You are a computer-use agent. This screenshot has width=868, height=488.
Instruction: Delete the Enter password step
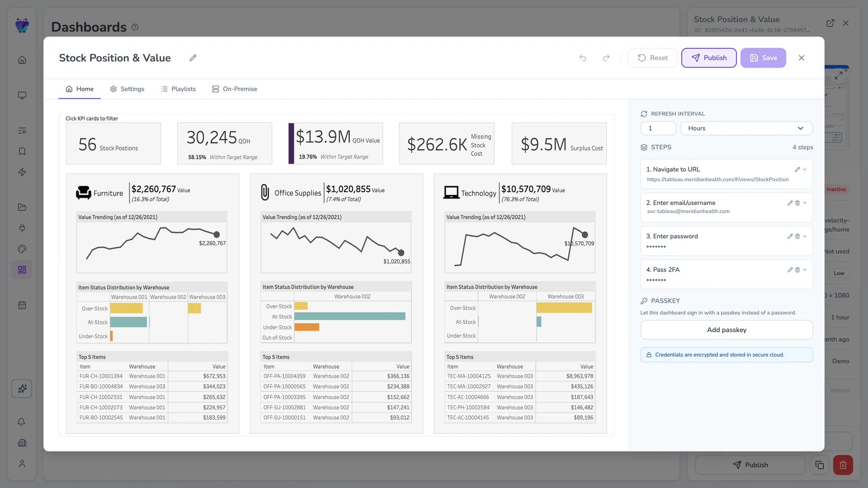coord(797,236)
